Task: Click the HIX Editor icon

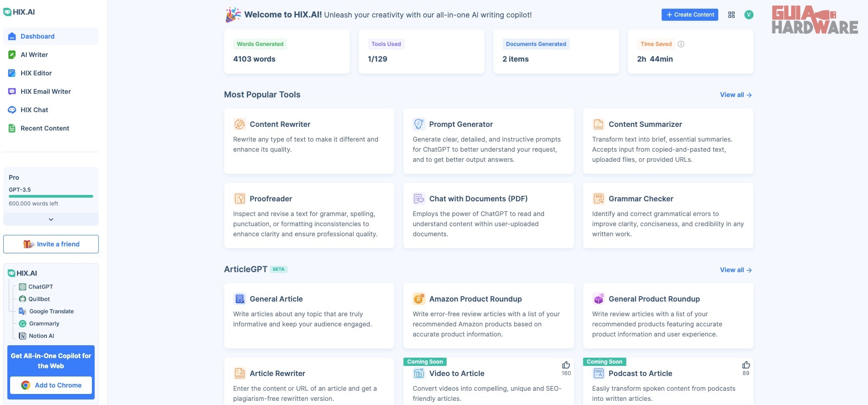Action: click(12, 73)
